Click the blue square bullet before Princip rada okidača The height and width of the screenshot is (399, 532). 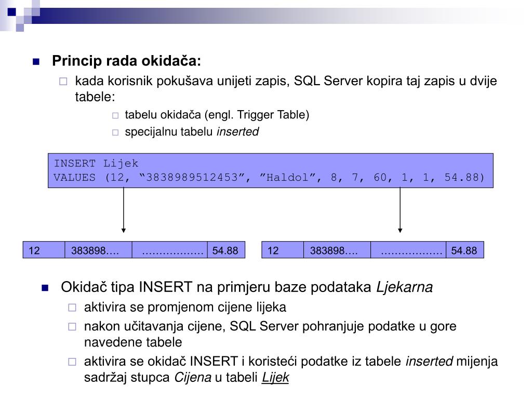coord(36,62)
